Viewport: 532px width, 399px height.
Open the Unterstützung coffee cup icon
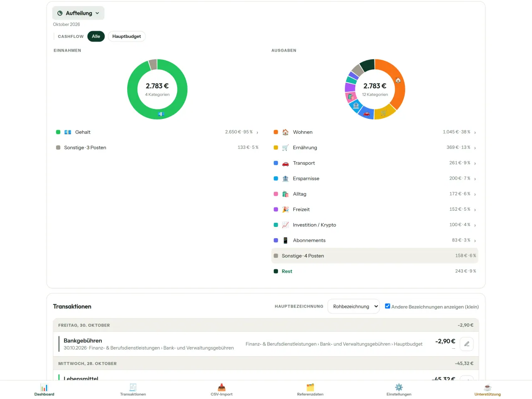coord(488,387)
